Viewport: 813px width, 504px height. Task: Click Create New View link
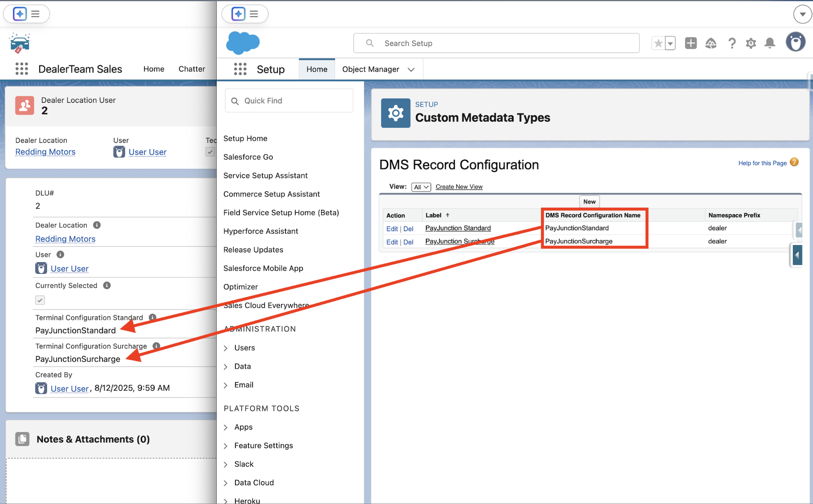click(459, 187)
